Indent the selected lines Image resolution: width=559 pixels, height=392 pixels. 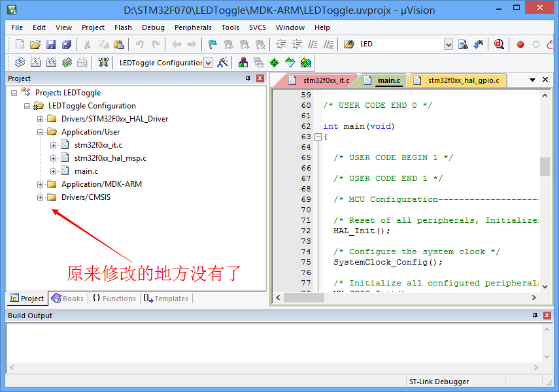tap(281, 44)
